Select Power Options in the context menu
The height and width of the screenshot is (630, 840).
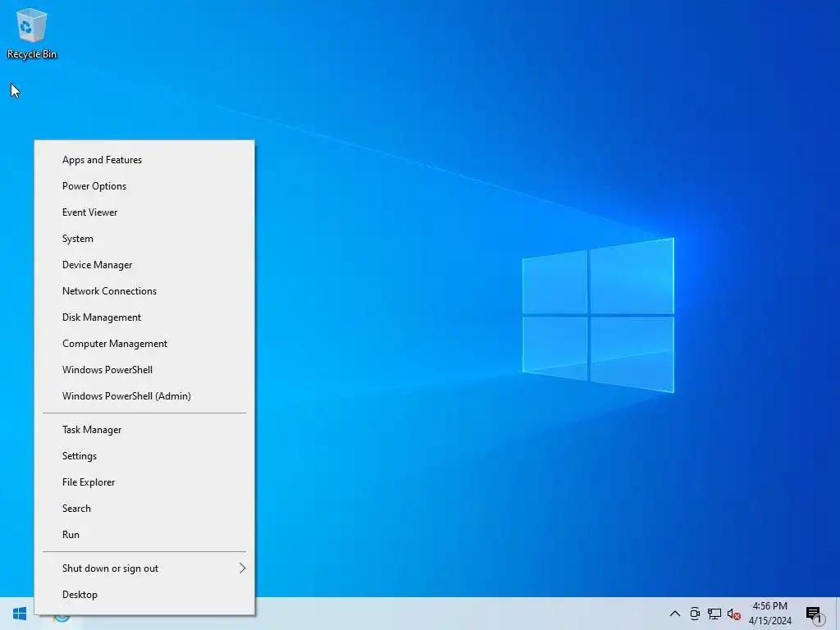(144, 186)
